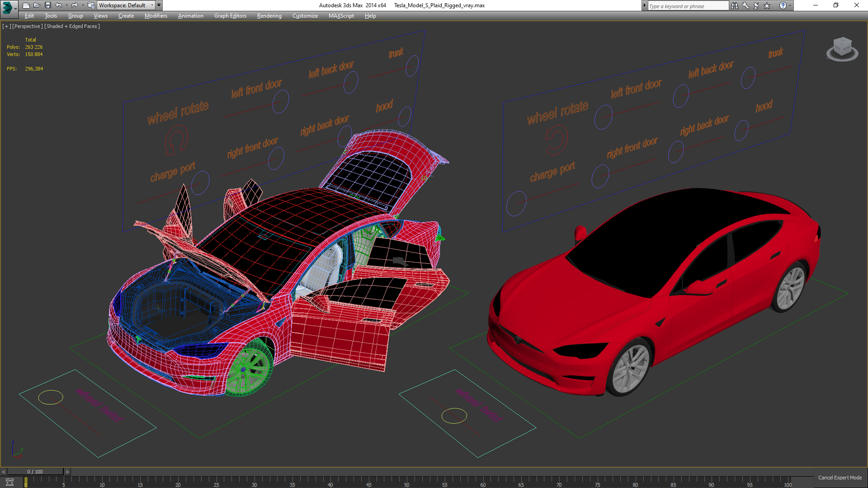Click the Undo arrow icon
Screen dimensions: 868x488
[x=58, y=5]
